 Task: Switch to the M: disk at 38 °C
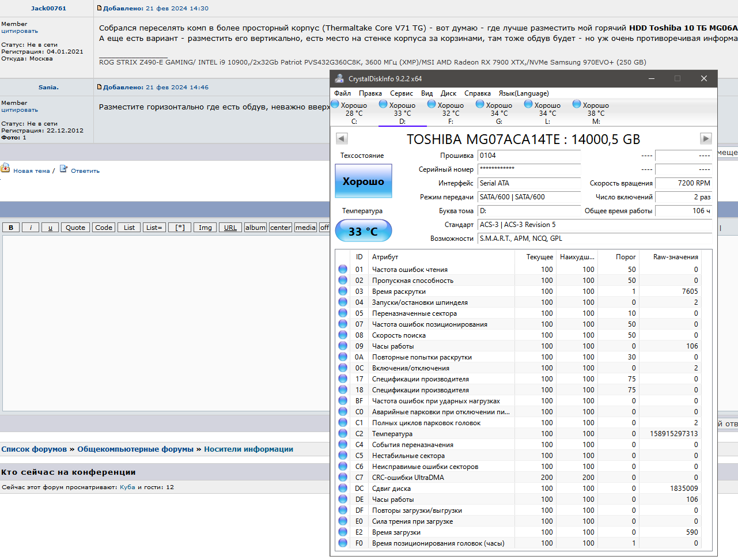tap(596, 112)
